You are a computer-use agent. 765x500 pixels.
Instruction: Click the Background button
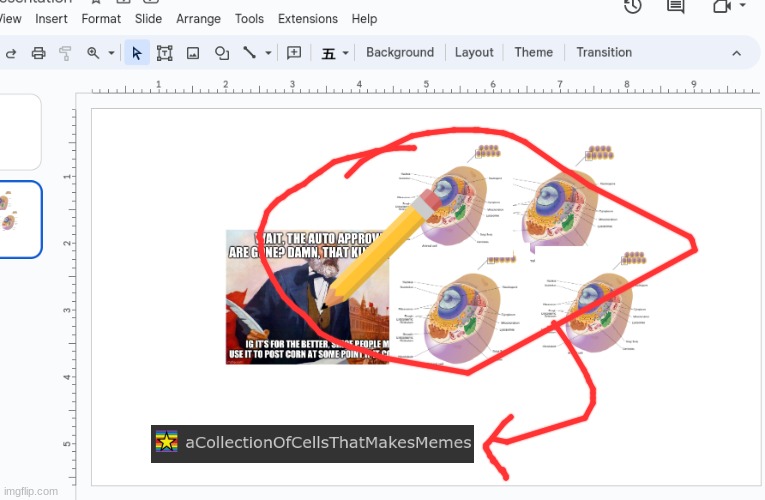pos(400,52)
